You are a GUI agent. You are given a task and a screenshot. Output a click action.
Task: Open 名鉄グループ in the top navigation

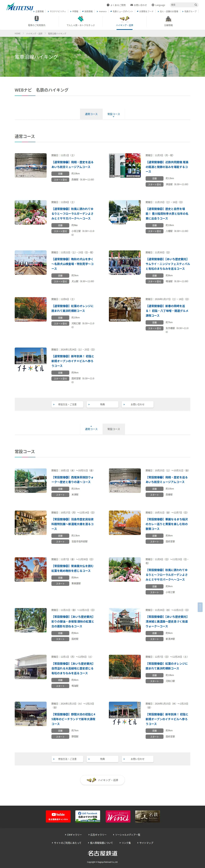coord(189,11)
